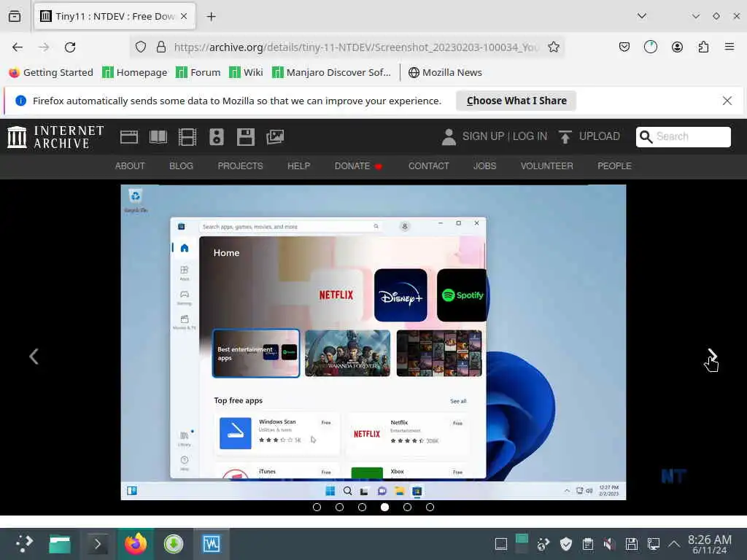Image resolution: width=747 pixels, height=560 pixels.
Task: Open the Audio speaker icon
Action: click(216, 137)
